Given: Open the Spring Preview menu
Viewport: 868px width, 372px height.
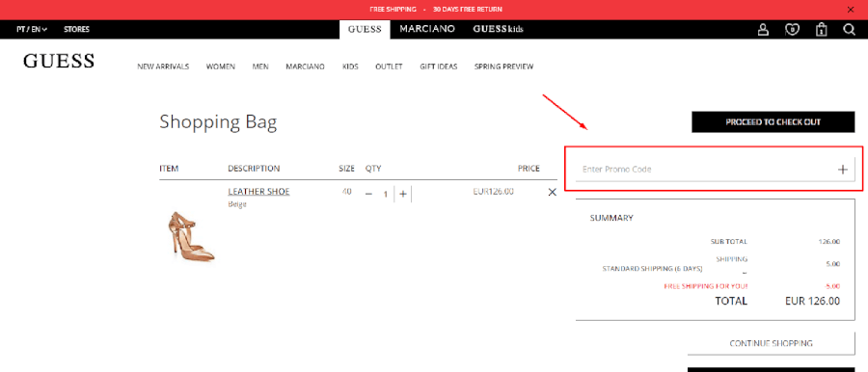Looking at the screenshot, I should (x=503, y=66).
